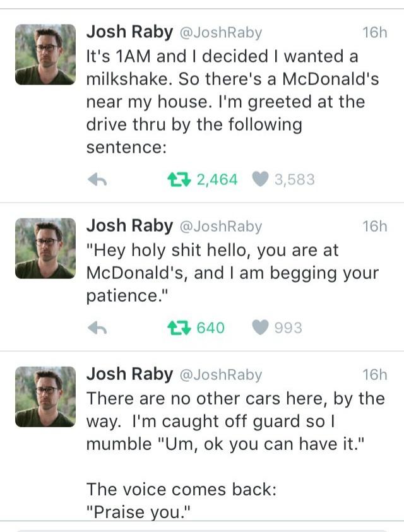Reply to the milkshake tweet
Screen dimensions: 404x532
click(x=95, y=180)
